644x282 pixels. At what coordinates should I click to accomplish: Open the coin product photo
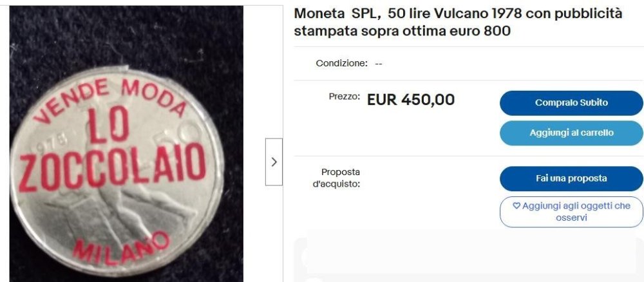click(x=126, y=144)
